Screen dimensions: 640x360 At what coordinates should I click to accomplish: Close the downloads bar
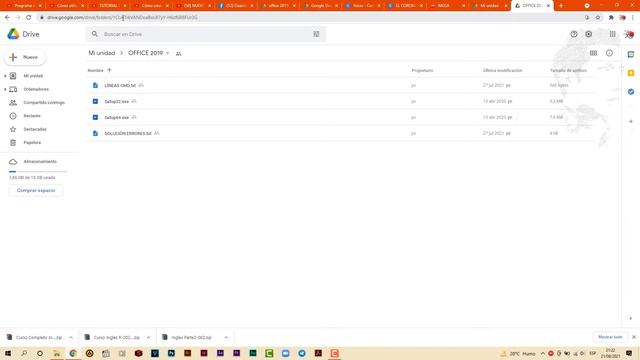tap(634, 337)
